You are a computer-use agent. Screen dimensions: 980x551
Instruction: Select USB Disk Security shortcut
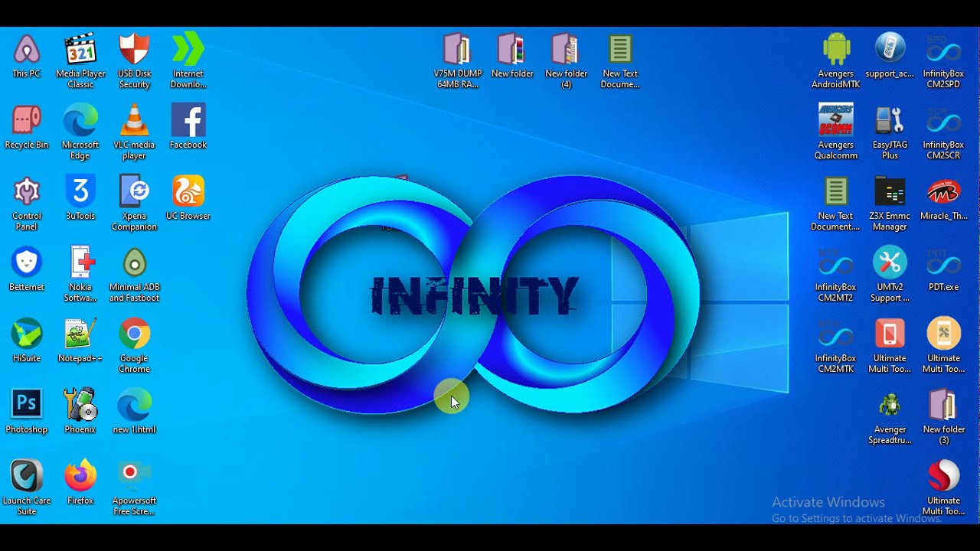point(134,61)
